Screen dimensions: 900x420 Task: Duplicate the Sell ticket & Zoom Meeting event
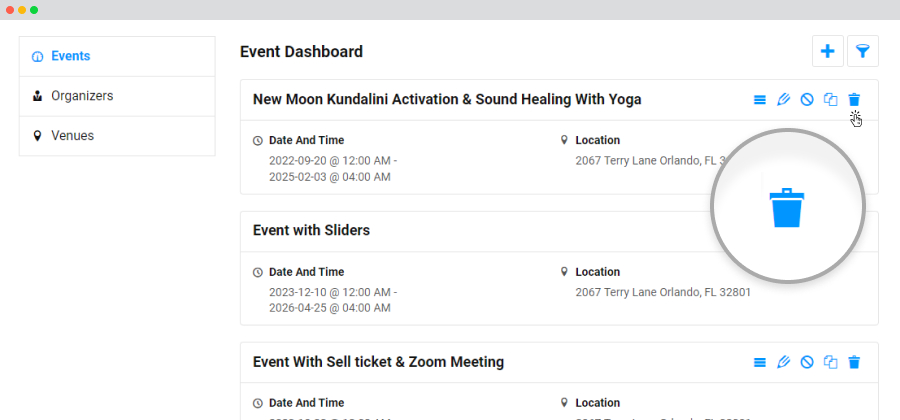click(x=831, y=363)
